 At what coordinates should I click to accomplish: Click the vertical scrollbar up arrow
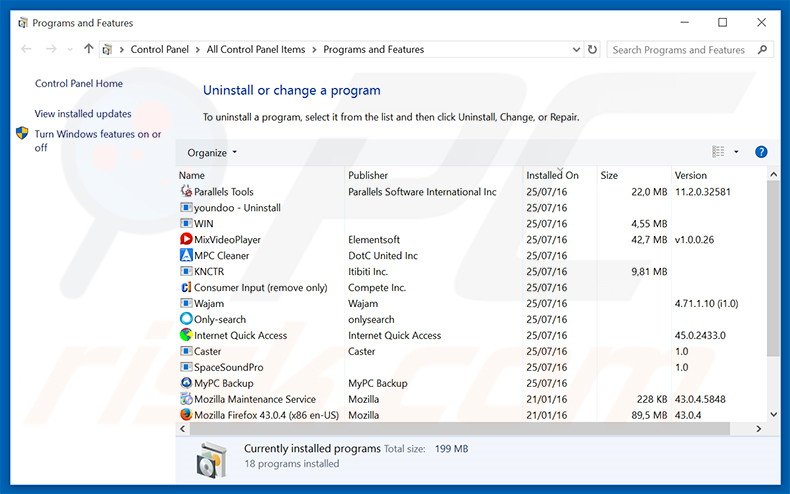(773, 174)
